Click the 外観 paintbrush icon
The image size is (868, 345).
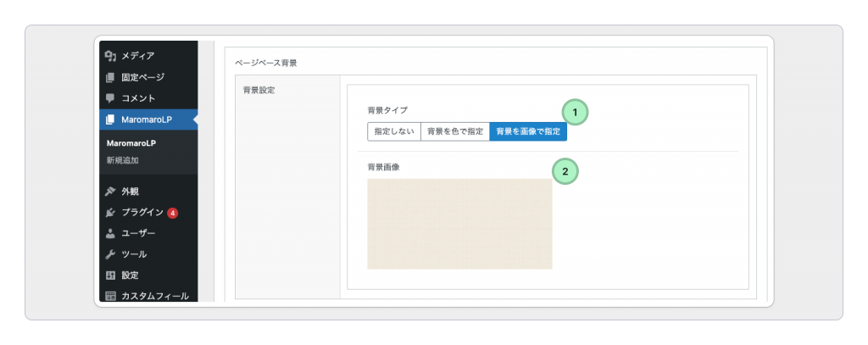[x=110, y=191]
